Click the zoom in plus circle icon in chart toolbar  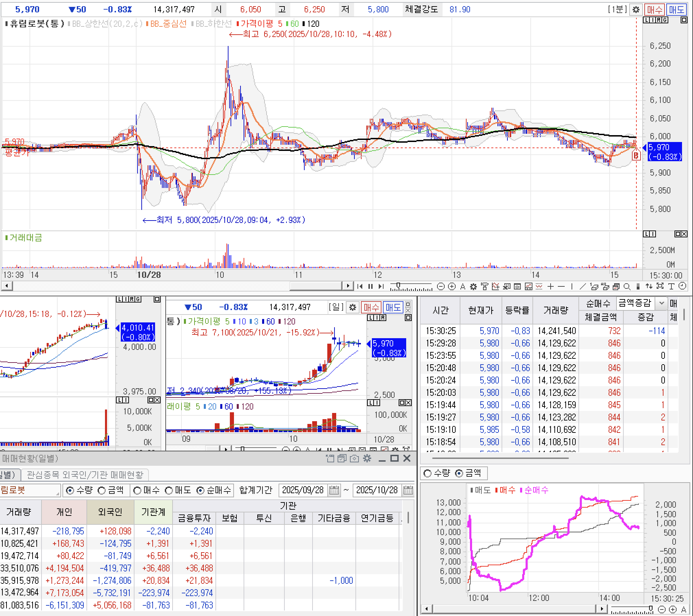click(x=452, y=286)
